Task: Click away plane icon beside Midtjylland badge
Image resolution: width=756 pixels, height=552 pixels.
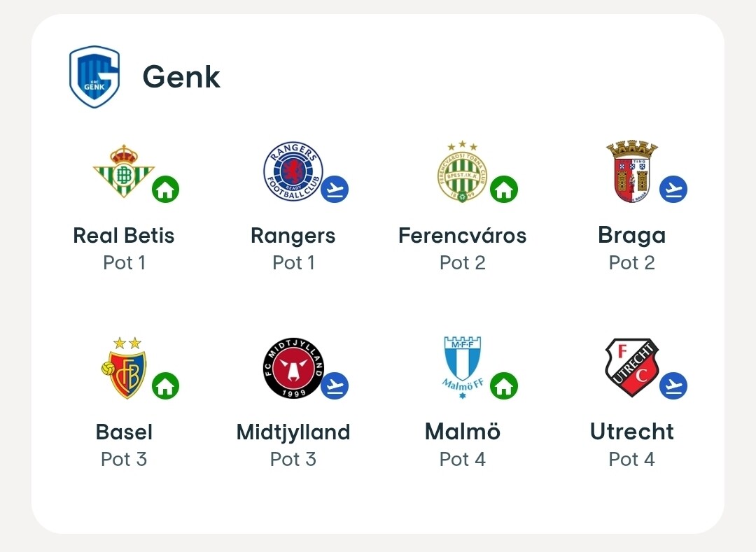Action: [x=335, y=385]
